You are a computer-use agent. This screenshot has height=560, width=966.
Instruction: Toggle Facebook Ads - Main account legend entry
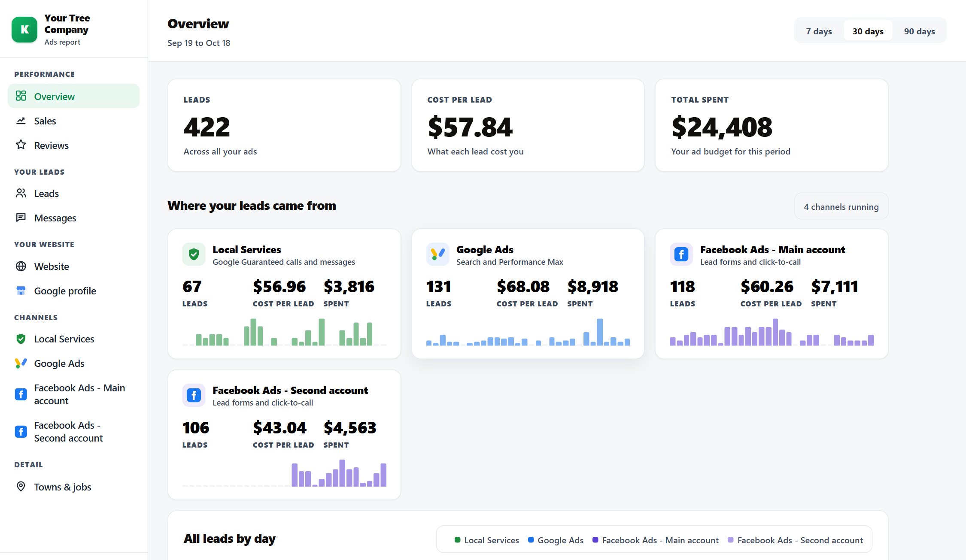[x=655, y=540]
